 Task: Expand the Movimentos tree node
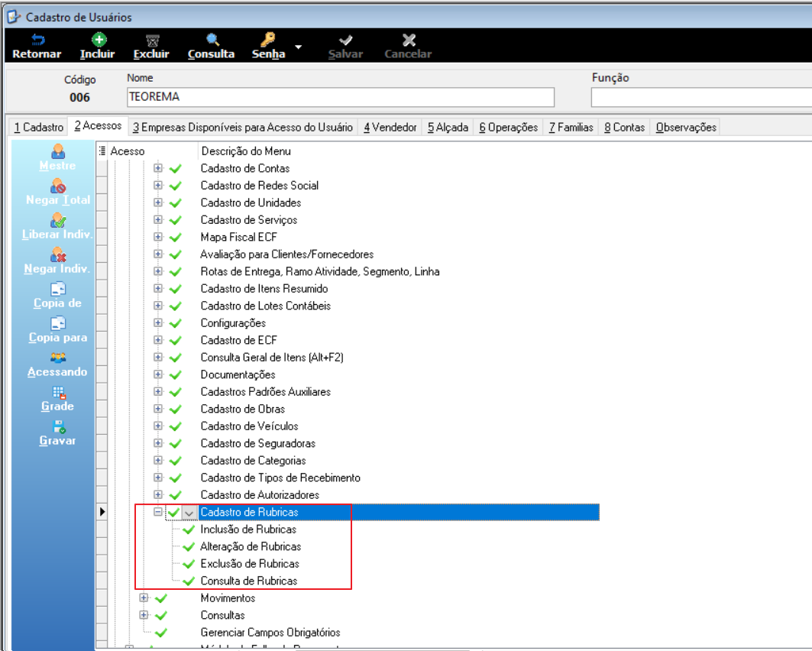(x=144, y=598)
